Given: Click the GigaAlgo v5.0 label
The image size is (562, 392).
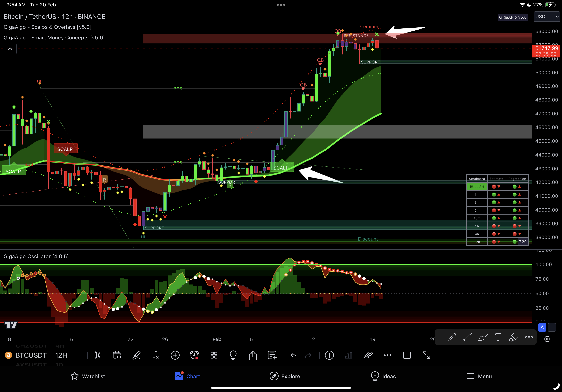Looking at the screenshot, I should 513,17.
